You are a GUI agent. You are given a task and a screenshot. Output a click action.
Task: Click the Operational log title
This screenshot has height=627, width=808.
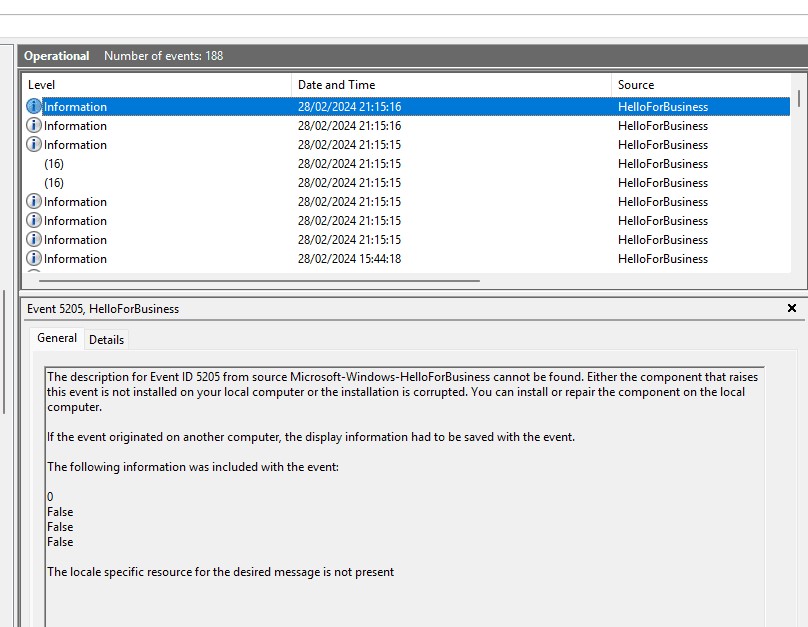[x=57, y=56]
